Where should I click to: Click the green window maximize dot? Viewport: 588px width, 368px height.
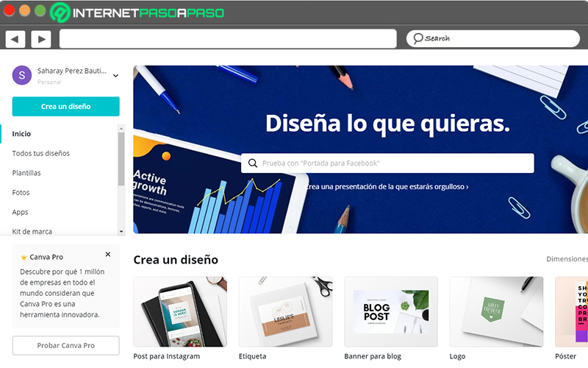(40, 10)
